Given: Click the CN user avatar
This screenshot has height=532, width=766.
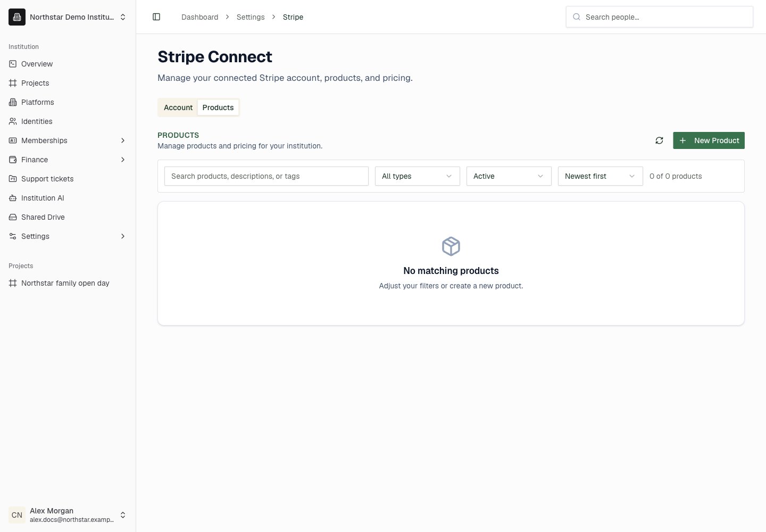Looking at the screenshot, I should pyautogui.click(x=17, y=515).
